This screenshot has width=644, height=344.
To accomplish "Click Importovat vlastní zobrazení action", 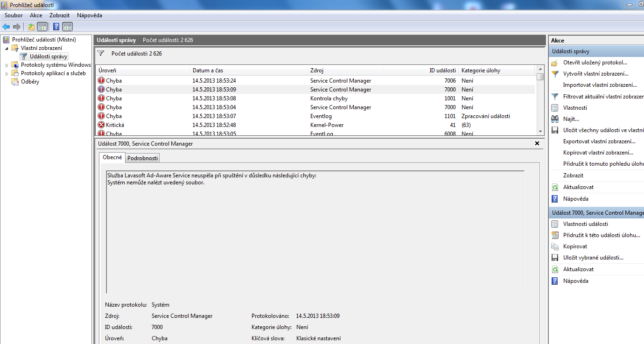I will pyautogui.click(x=600, y=85).
